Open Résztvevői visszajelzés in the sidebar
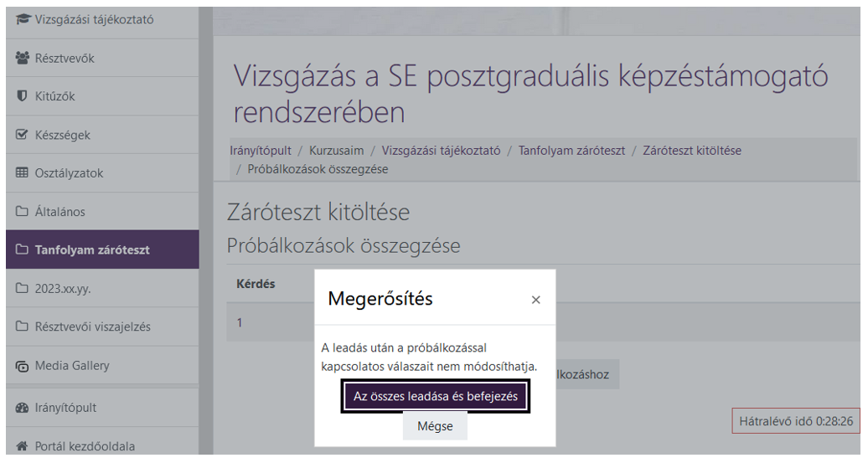Screen dimensions: 868x463 coord(92,327)
